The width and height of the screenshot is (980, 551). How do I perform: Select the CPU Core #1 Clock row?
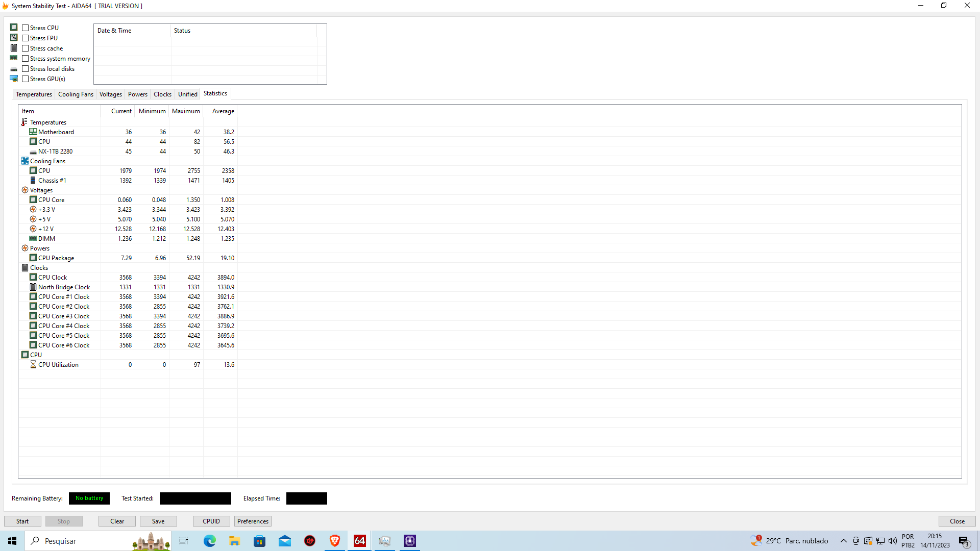[x=128, y=297]
